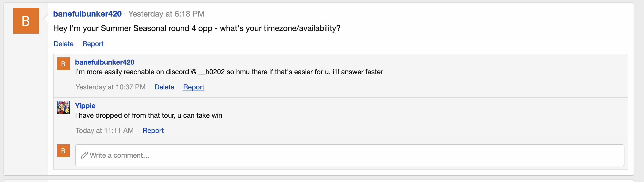Image resolution: width=644 pixels, height=182 pixels.
Task: Click the Discord handle comment text
Action: [x=229, y=72]
